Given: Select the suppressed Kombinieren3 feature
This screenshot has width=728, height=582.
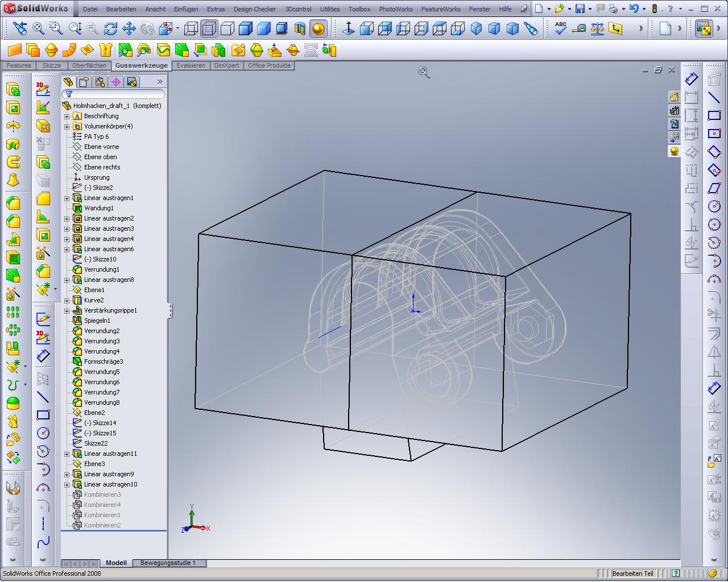Looking at the screenshot, I should point(102,494).
